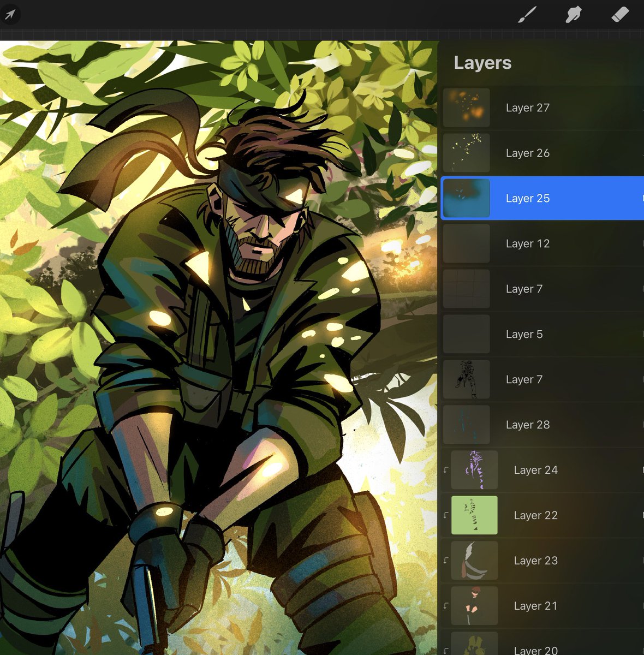Select the Layer 5 name
The image size is (644, 655).
[524, 334]
